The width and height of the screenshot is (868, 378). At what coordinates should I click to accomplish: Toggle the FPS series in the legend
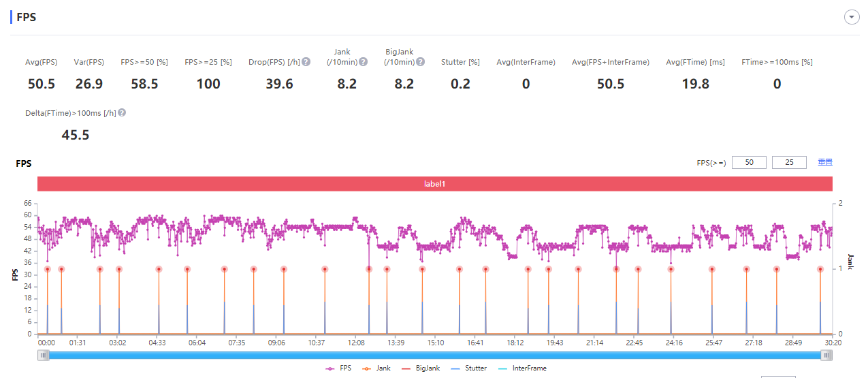pos(338,368)
